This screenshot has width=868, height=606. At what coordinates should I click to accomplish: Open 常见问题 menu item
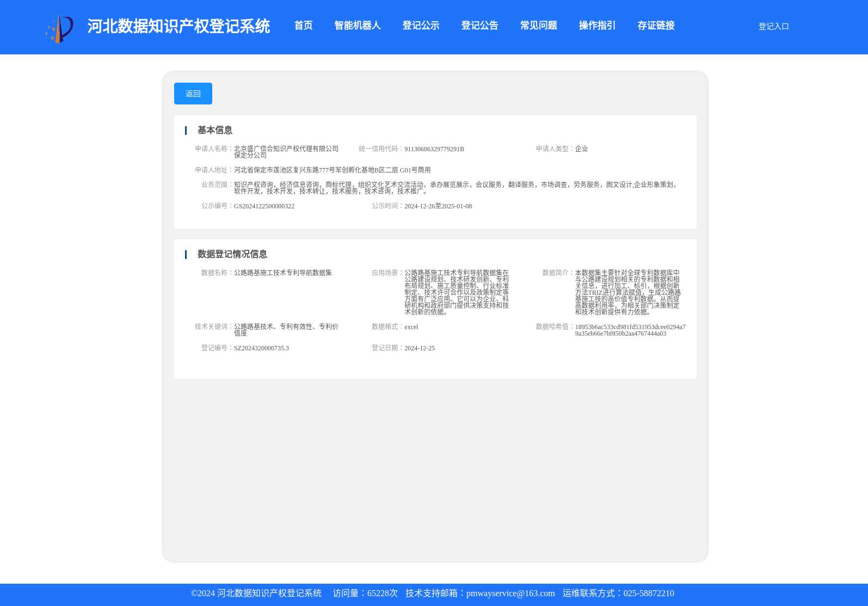pyautogui.click(x=538, y=26)
